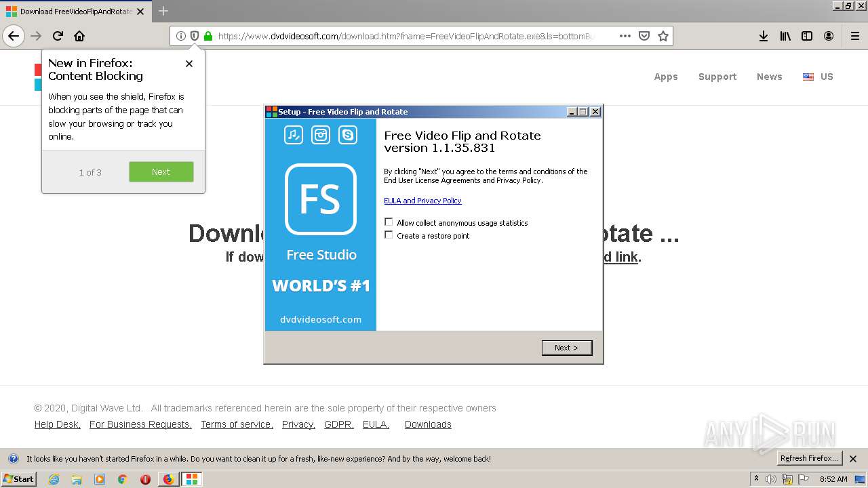Viewport: 868px width, 488px height.
Task: Enable Allow collect anonymous usage statistics
Action: click(389, 222)
